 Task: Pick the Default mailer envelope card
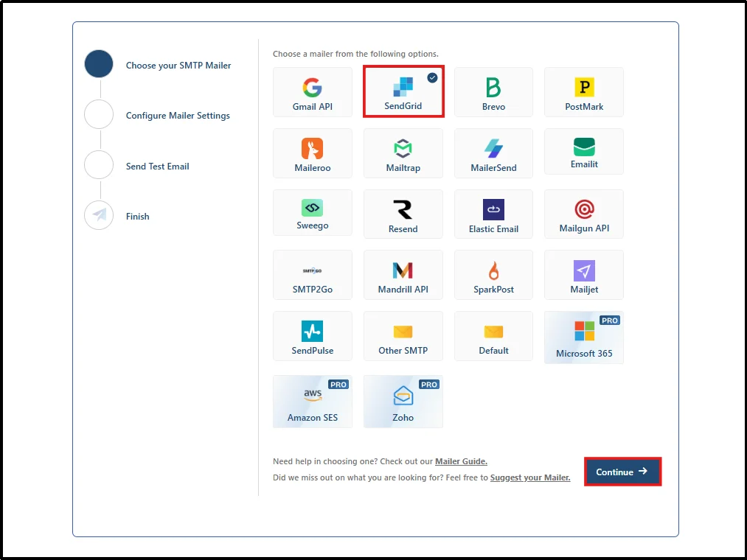click(x=493, y=336)
